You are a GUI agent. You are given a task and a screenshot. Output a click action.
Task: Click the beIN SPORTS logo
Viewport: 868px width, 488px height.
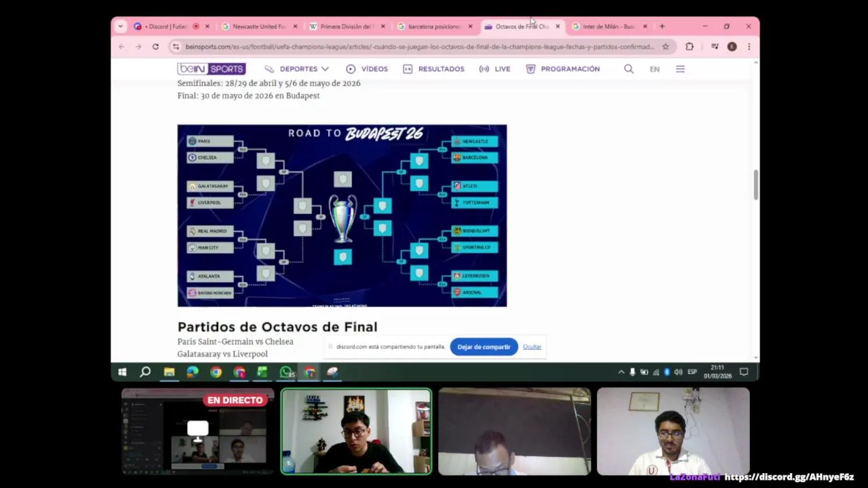pyautogui.click(x=212, y=68)
